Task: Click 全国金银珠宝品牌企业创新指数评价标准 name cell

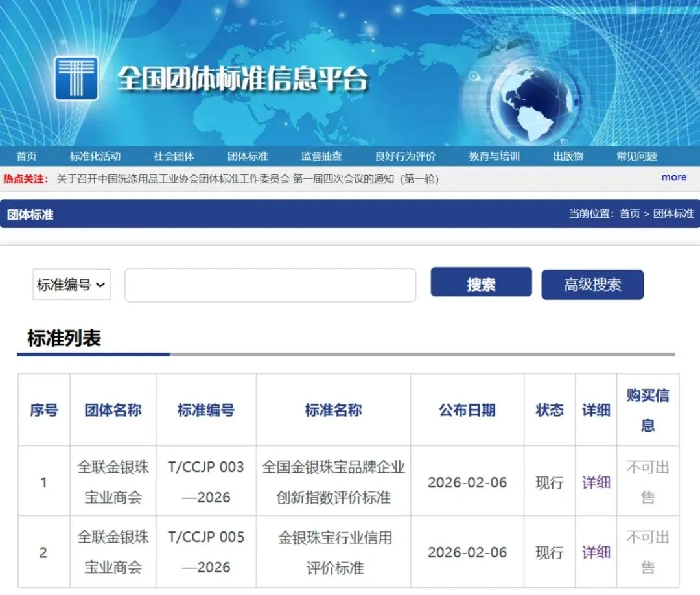Action: click(333, 482)
